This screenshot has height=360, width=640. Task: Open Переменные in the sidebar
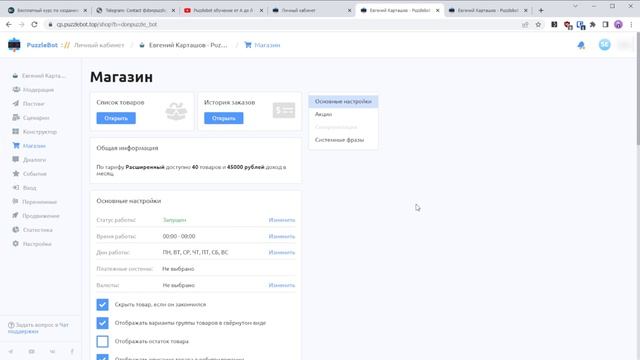pos(35,202)
